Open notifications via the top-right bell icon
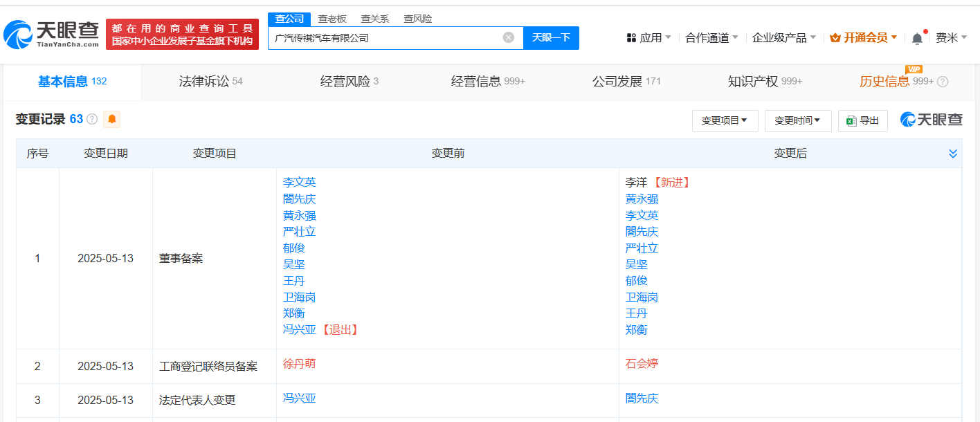The height and width of the screenshot is (422, 980). point(918,39)
